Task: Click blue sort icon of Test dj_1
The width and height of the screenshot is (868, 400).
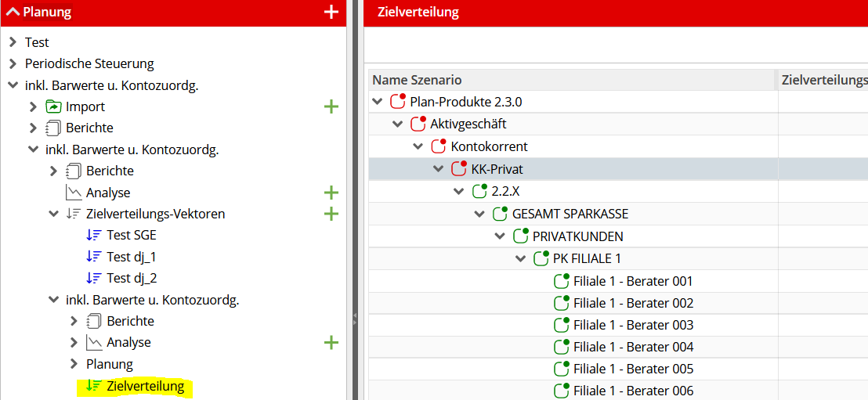Action: 93,257
